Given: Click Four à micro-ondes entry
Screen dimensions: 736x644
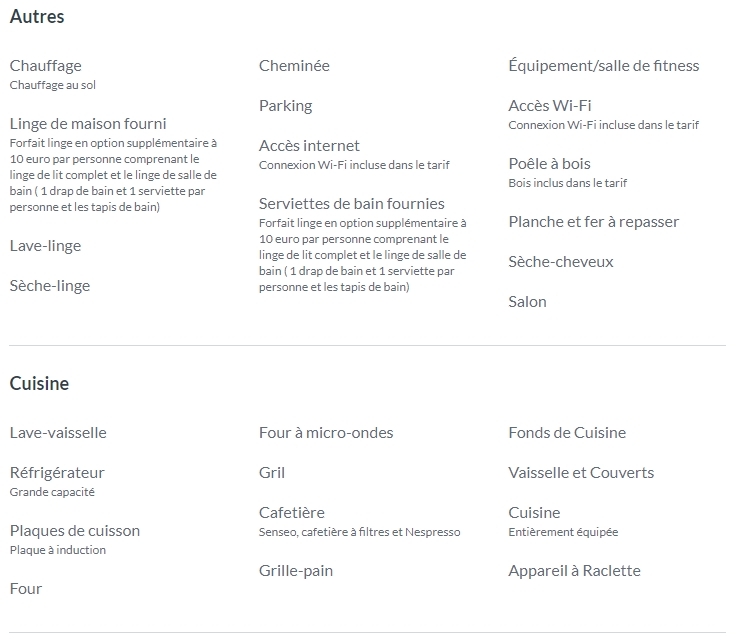Looking at the screenshot, I should coord(326,433).
